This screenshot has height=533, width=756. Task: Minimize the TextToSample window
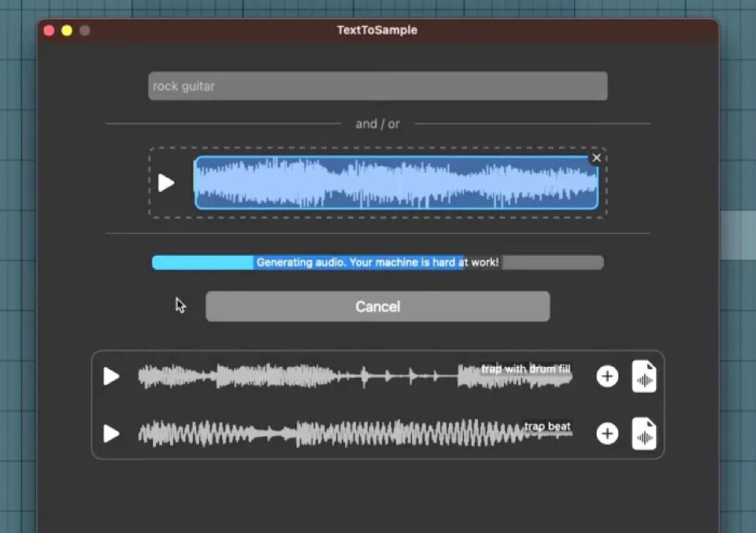tap(67, 31)
